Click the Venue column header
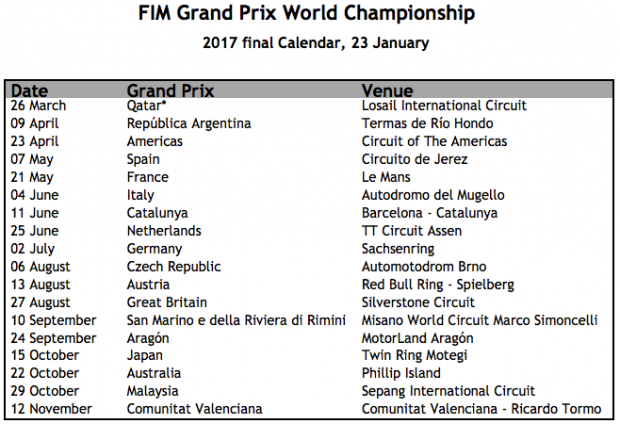 click(x=387, y=90)
